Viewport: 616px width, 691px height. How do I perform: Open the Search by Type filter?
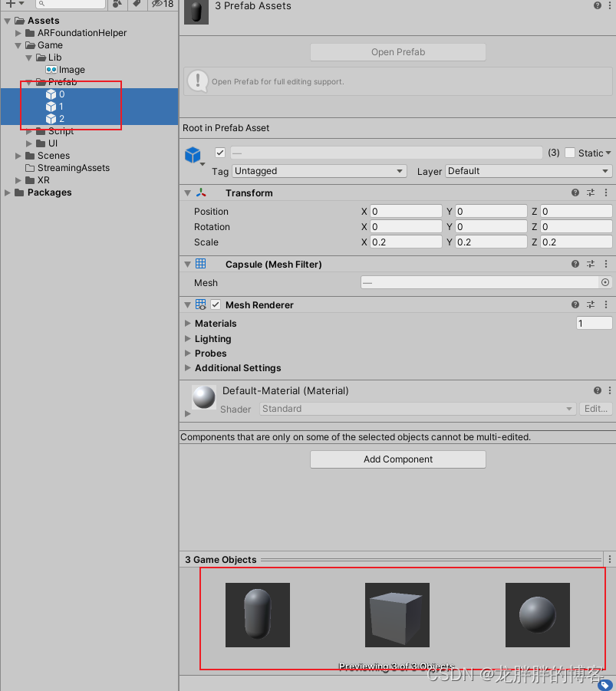[117, 4]
